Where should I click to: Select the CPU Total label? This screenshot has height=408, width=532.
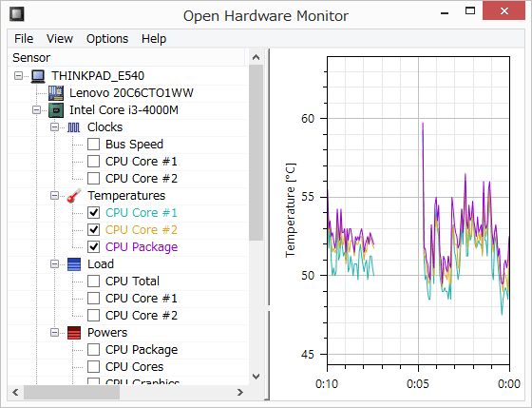pos(132,282)
